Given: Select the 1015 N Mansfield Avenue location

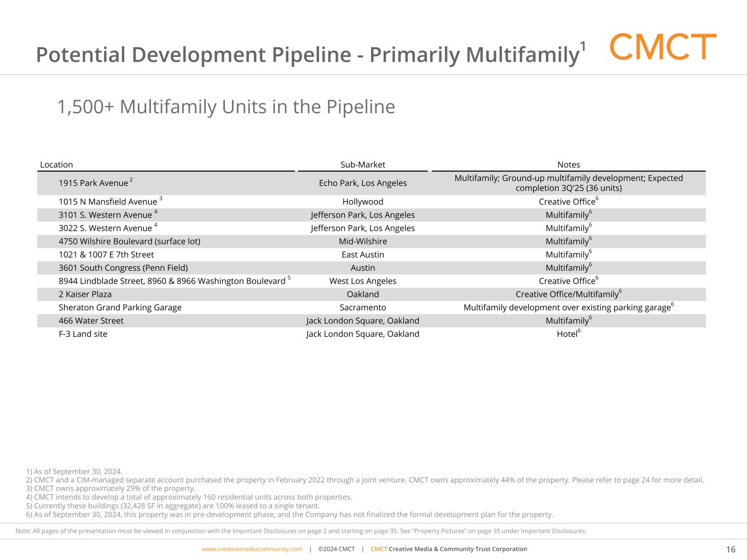Looking at the screenshot, I should (108, 202).
